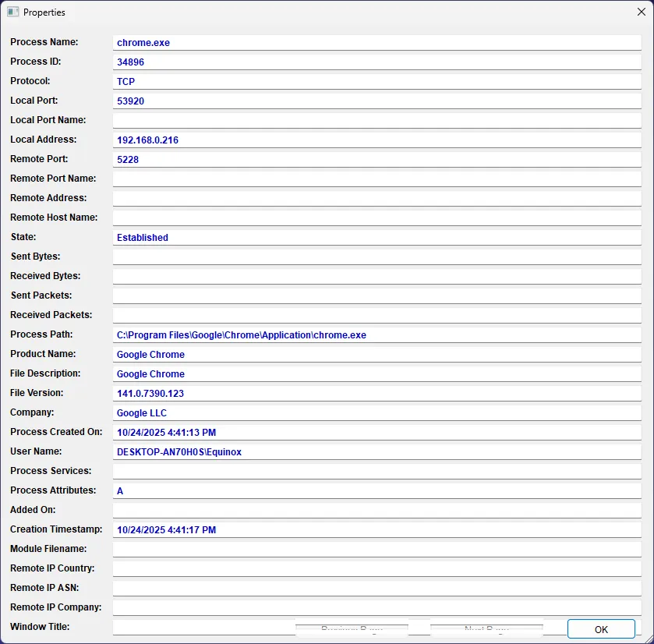The image size is (654, 644).
Task: Focus the empty Remote IP Country field
Action: (x=376, y=569)
